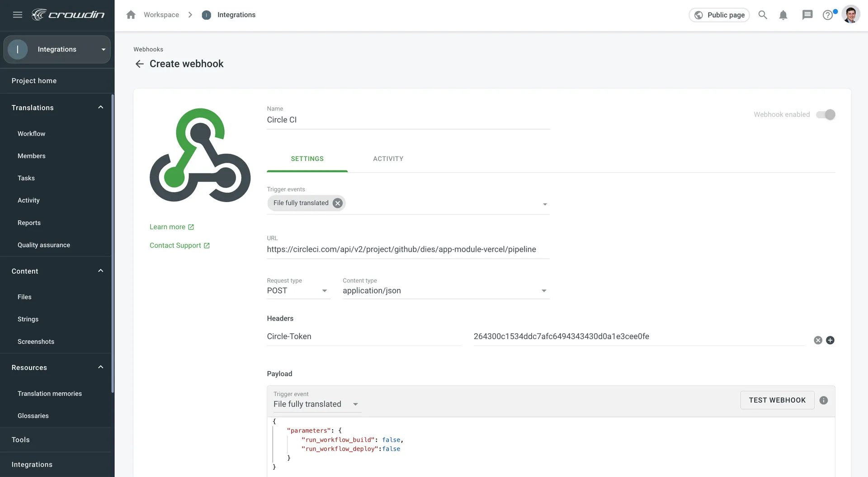Remove the File fully translated chip
Viewport: 868px width, 477px height.
click(x=337, y=203)
